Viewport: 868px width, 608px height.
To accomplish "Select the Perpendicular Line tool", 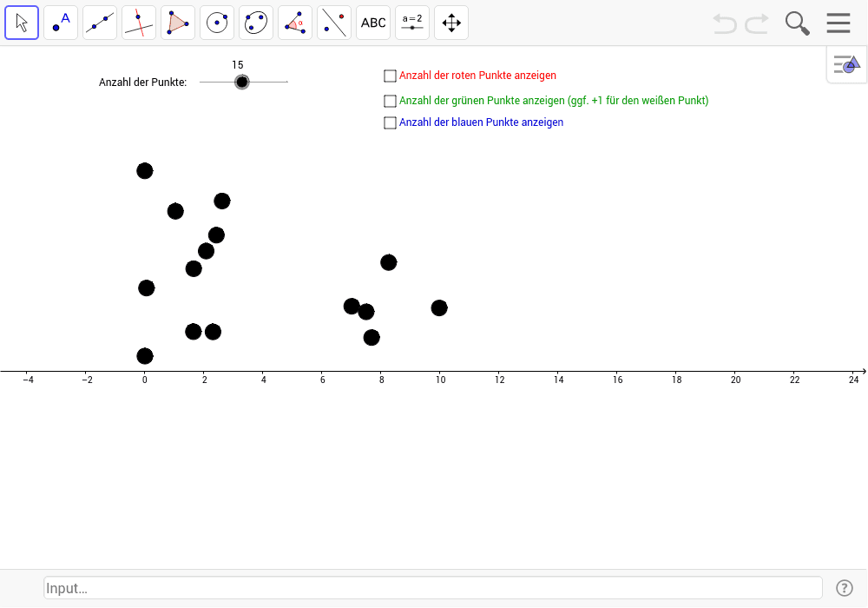I will (x=139, y=23).
